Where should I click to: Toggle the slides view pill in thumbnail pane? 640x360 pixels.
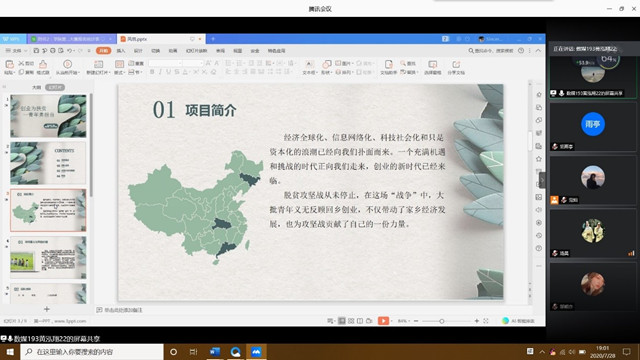[55, 87]
